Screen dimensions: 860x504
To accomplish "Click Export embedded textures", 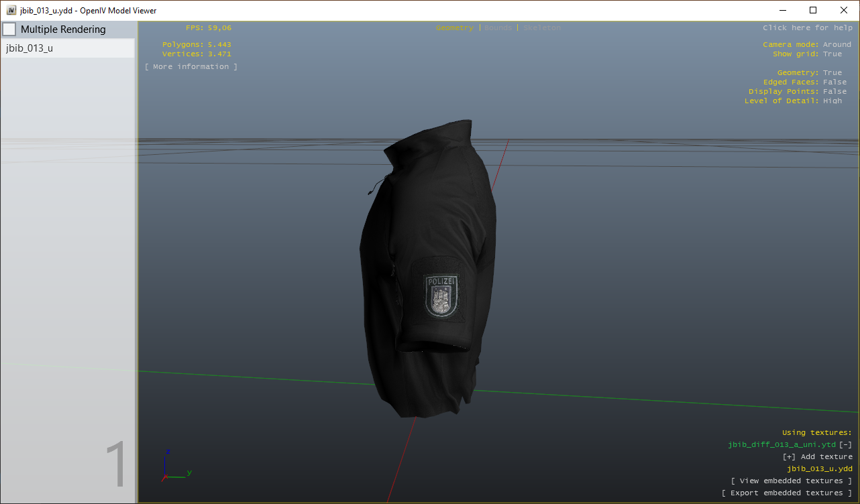I will pyautogui.click(x=787, y=493).
